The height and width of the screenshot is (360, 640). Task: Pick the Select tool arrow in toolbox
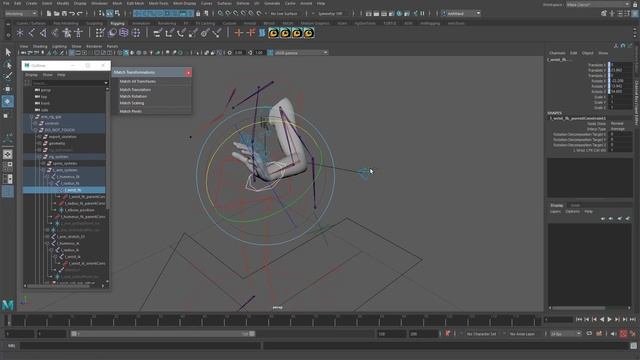tap(8, 52)
